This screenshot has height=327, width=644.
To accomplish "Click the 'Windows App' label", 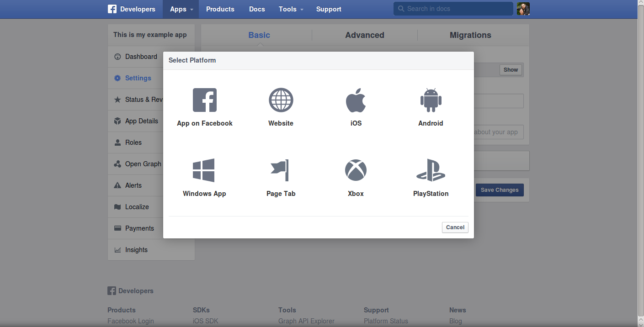I will [x=204, y=194].
